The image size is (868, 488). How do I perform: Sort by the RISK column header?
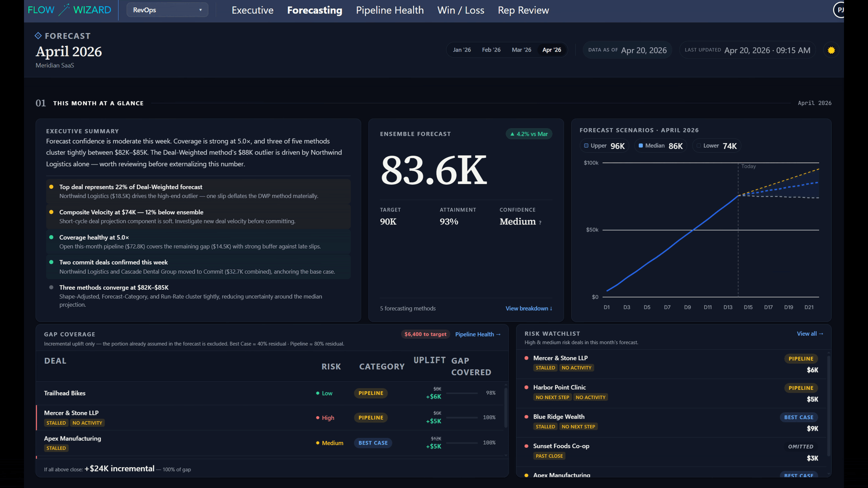331,366
